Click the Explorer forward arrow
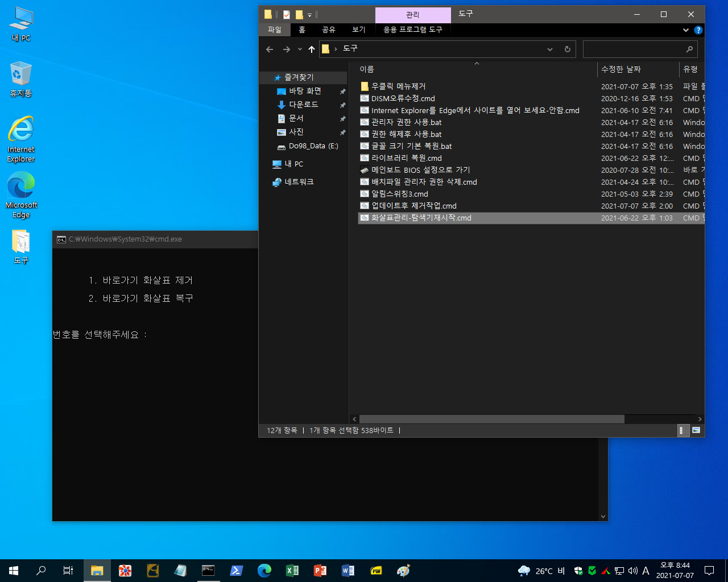728x582 pixels. click(x=287, y=49)
